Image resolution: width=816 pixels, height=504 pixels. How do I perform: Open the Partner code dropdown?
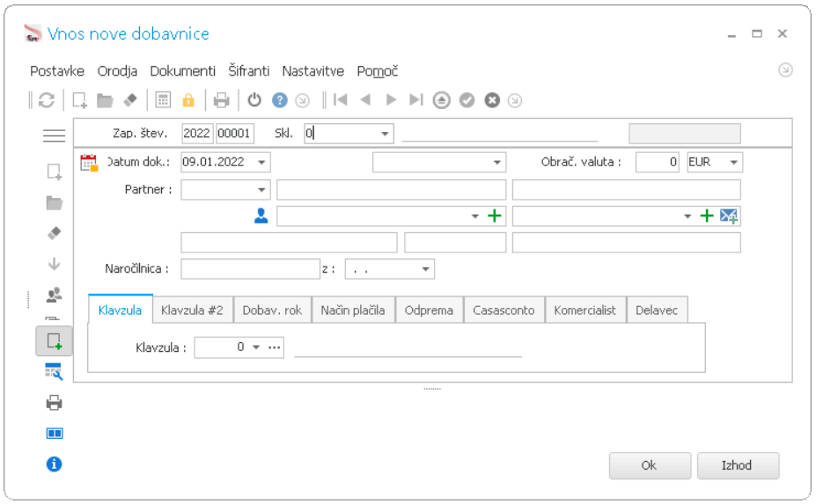click(x=261, y=190)
